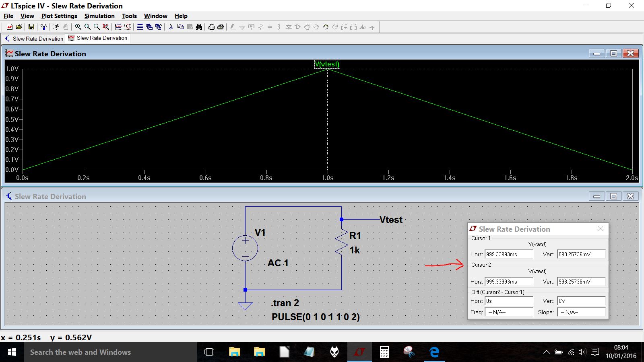
Task: Open the View menu
Action: pos(27,16)
